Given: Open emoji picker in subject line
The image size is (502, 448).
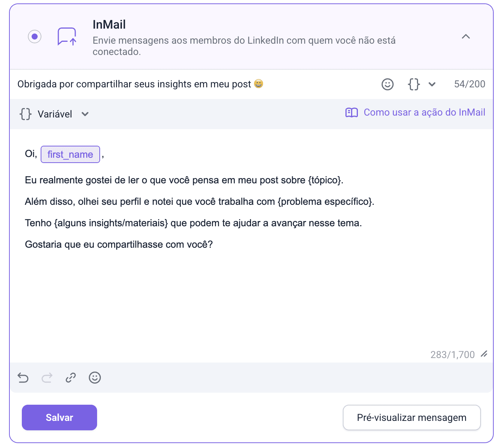Looking at the screenshot, I should pyautogui.click(x=387, y=84).
